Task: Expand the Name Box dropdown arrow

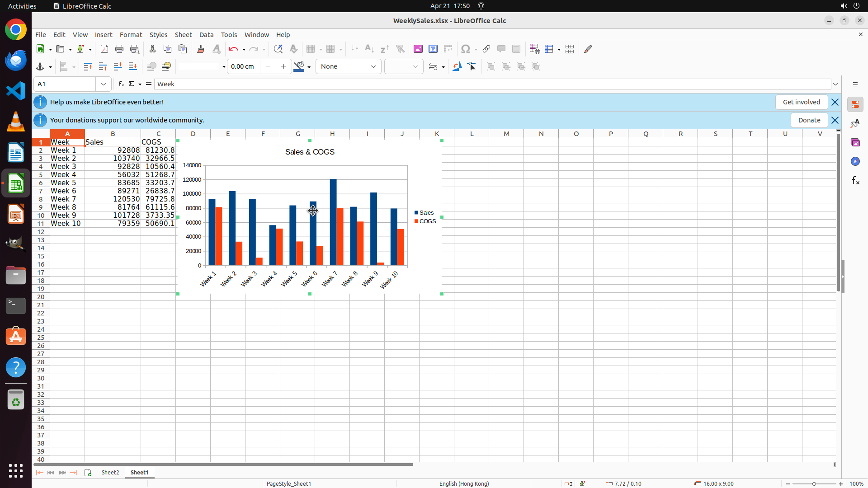Action: [104, 84]
